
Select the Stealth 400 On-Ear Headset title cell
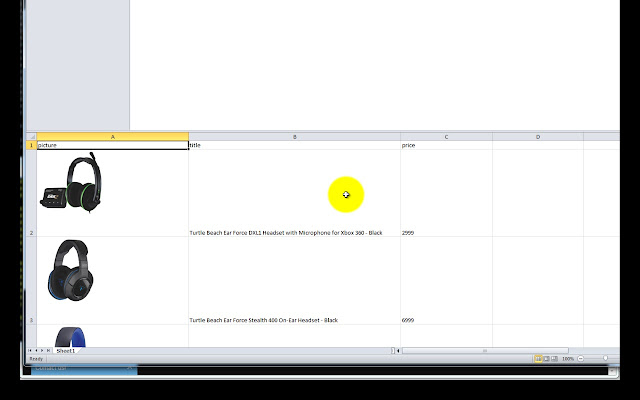pos(295,281)
